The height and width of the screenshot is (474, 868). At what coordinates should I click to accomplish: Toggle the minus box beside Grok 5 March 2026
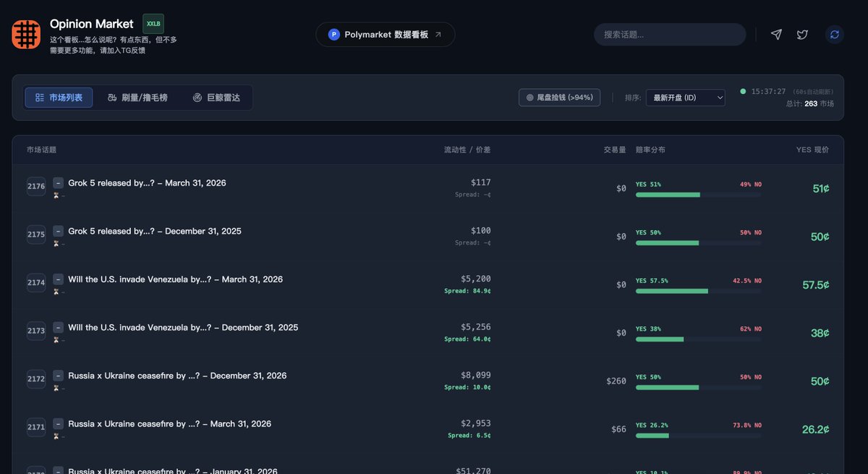[x=59, y=183]
